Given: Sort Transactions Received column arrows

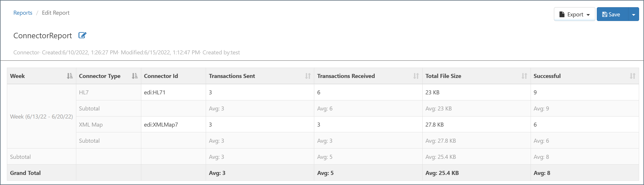Looking at the screenshot, I should pos(416,76).
